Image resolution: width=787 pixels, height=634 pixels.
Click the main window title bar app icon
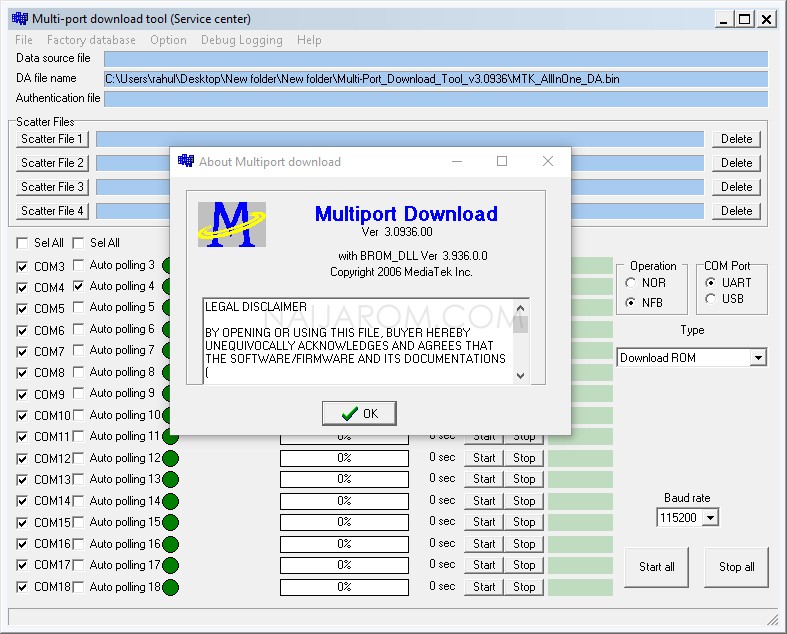[20, 19]
